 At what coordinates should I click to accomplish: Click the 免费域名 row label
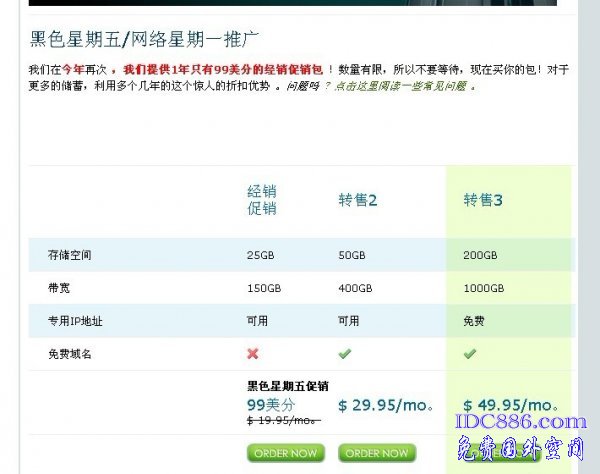69,354
